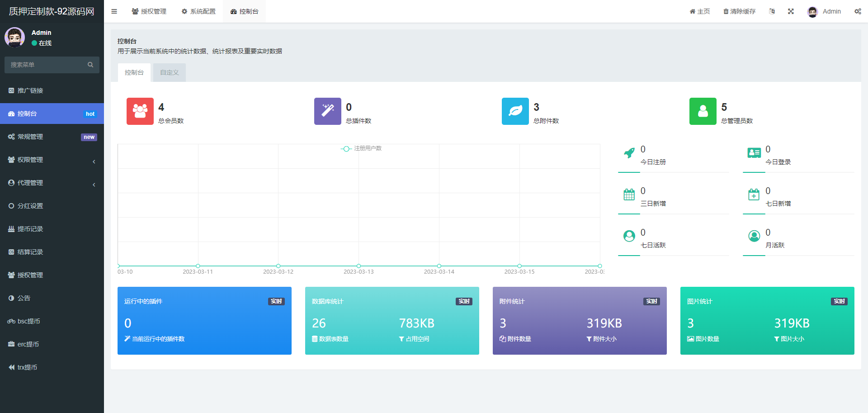
Task: Click the blue leaf attachments icon
Action: [515, 111]
